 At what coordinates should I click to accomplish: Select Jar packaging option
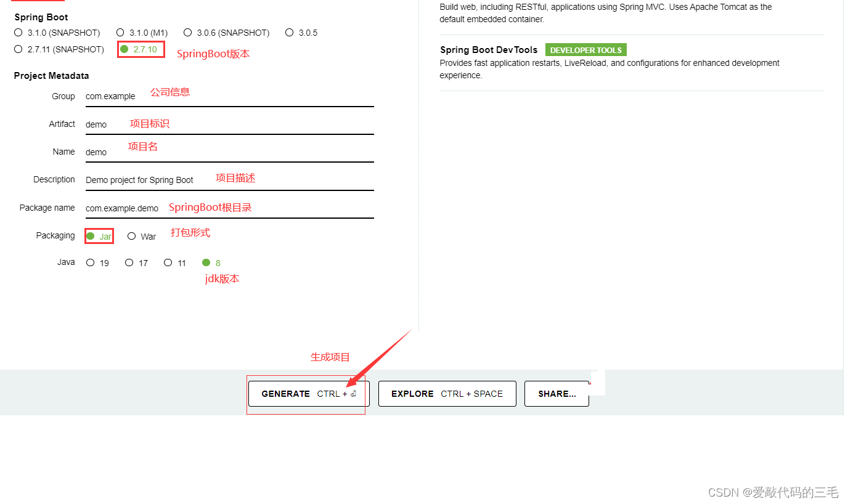99,236
